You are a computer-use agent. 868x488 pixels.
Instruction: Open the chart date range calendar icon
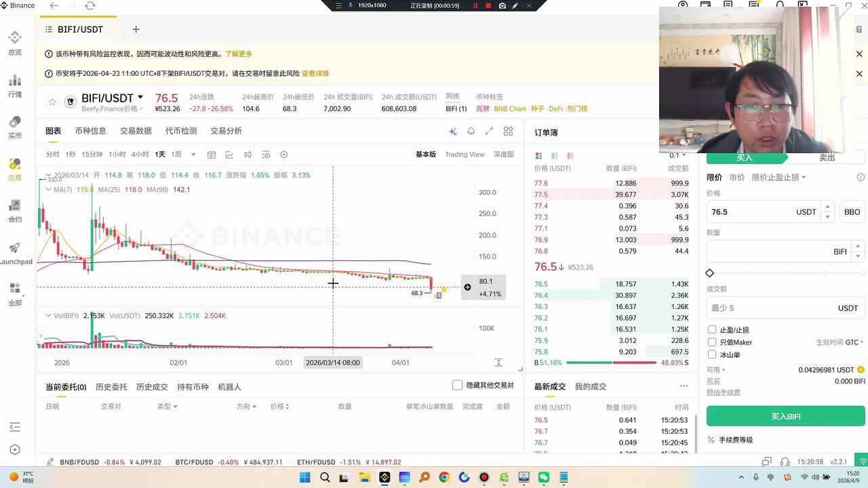pos(212,155)
